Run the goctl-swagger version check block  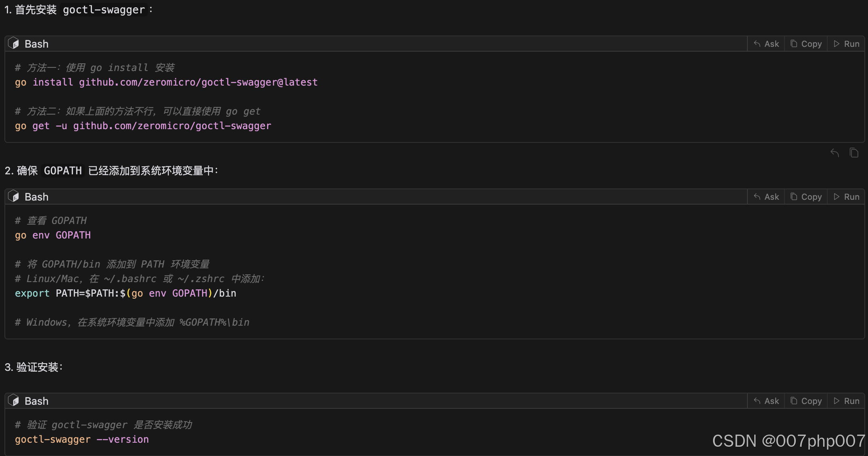[846, 401]
